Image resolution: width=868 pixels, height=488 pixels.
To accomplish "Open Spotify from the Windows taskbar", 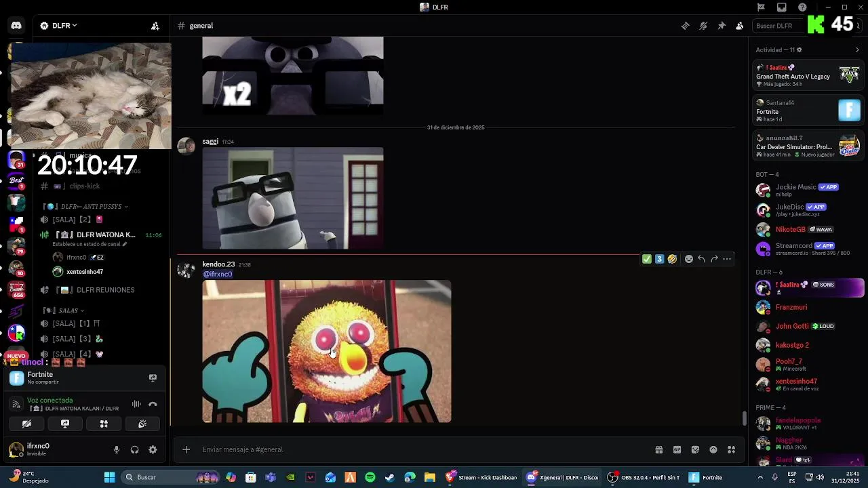I will tap(370, 477).
